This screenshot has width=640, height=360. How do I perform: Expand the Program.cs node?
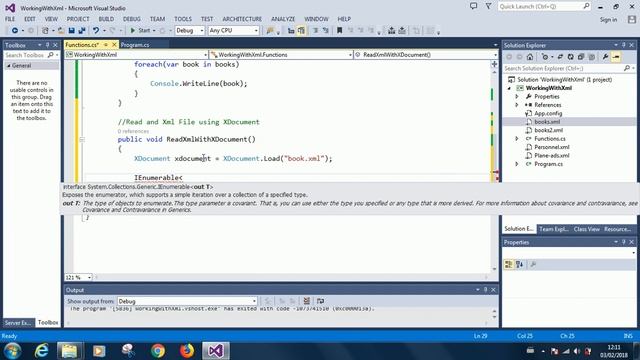click(517, 164)
